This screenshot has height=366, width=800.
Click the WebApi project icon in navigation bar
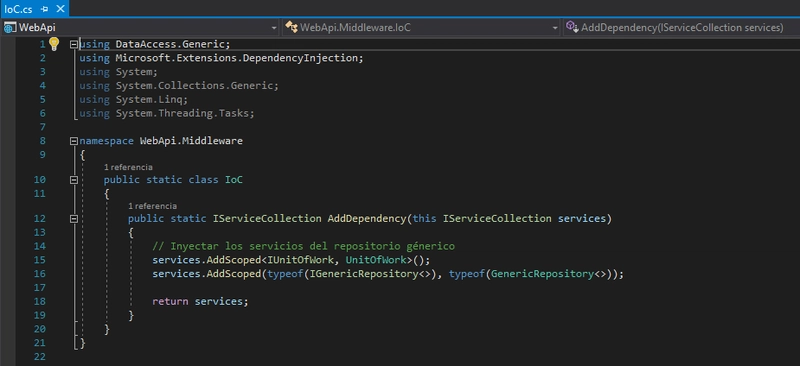[x=10, y=28]
